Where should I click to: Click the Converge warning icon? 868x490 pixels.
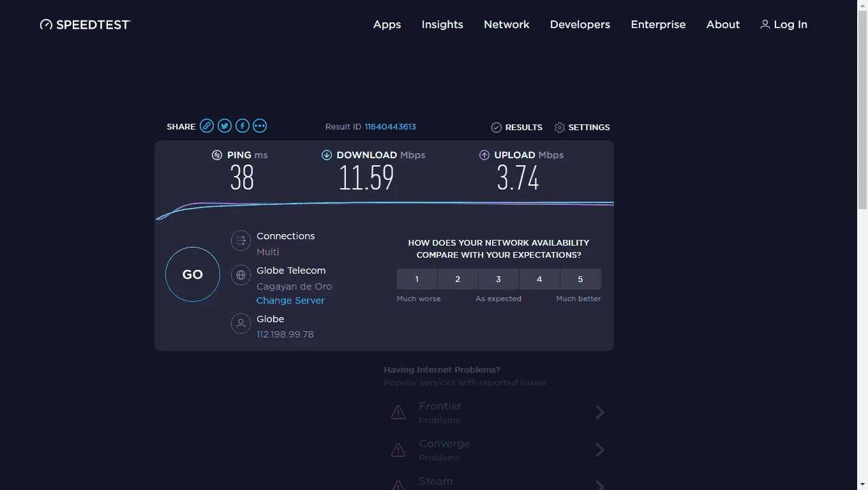click(x=398, y=450)
